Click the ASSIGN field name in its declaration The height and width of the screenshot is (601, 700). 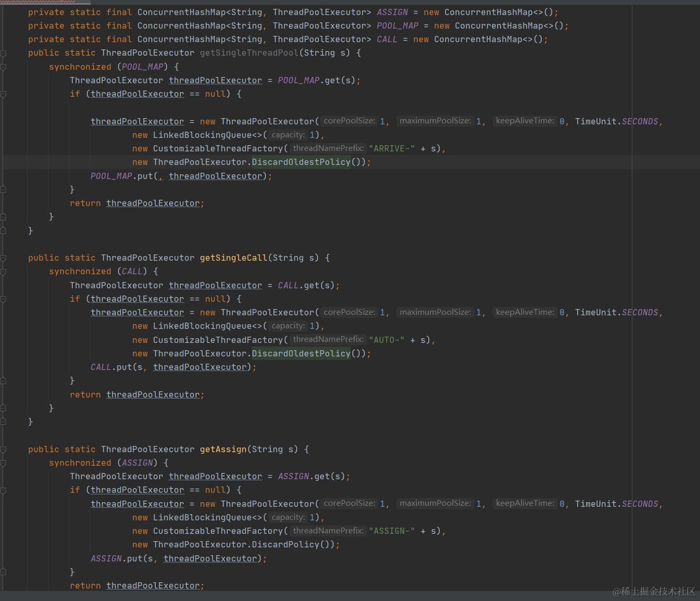pyautogui.click(x=392, y=12)
